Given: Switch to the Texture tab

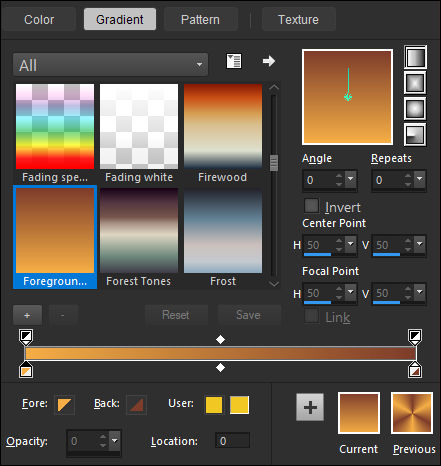Looking at the screenshot, I should (299, 19).
